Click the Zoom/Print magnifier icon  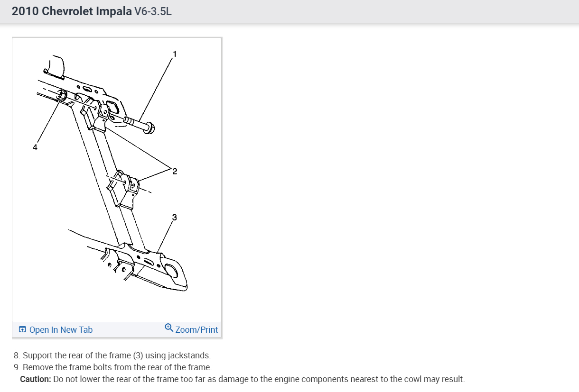tap(168, 328)
